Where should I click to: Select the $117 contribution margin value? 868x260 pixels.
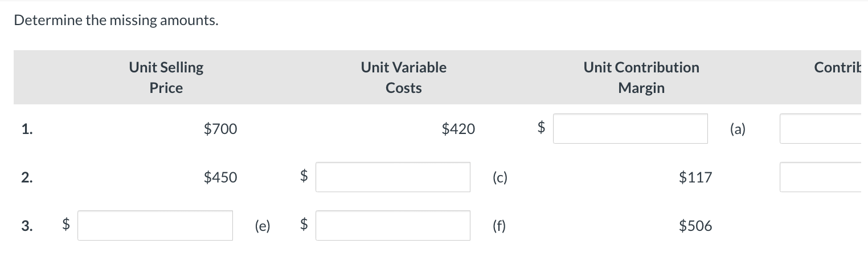(695, 178)
